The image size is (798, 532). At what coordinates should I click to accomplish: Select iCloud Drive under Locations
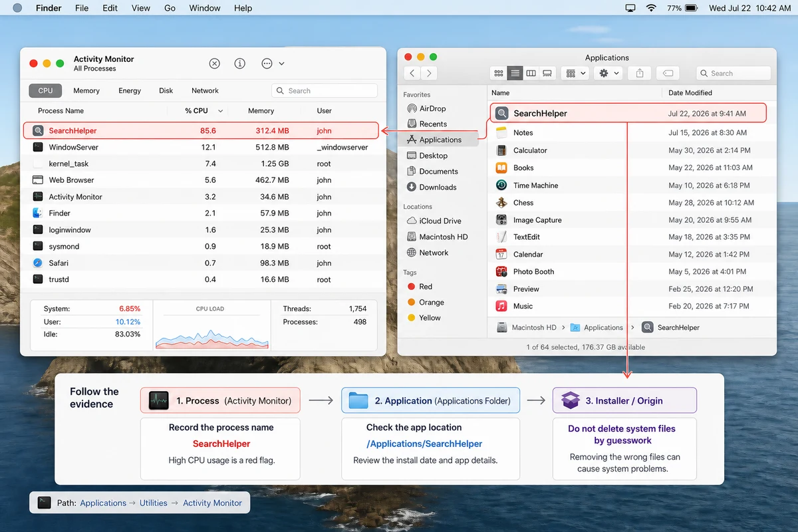pos(440,221)
